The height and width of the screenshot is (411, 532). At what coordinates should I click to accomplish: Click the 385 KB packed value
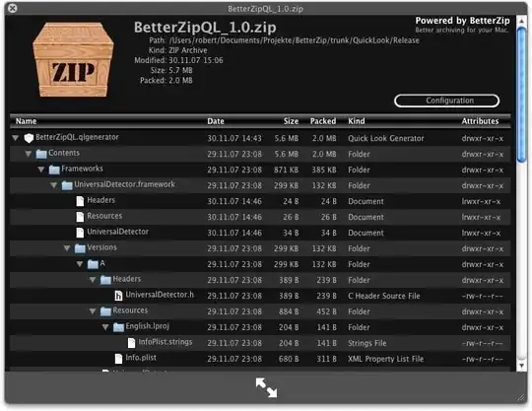click(x=324, y=170)
